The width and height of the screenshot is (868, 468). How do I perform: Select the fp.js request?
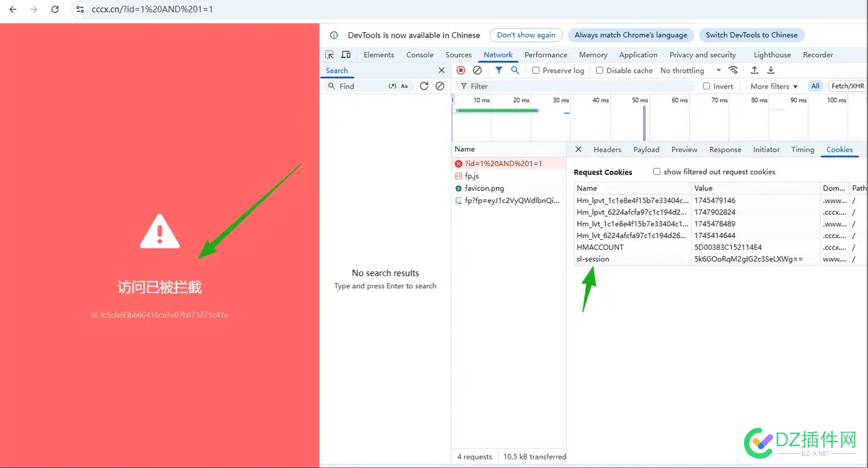coord(509,176)
